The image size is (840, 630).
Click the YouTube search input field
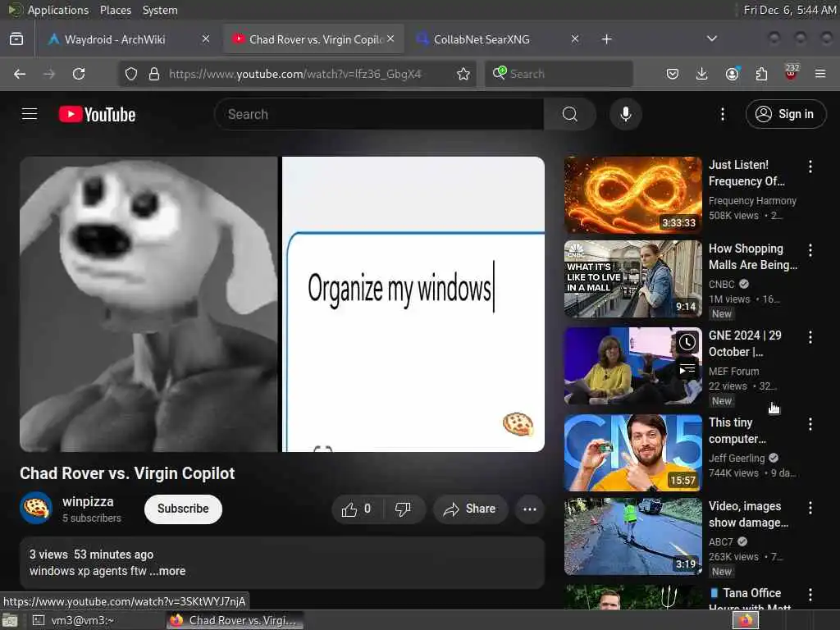pos(379,114)
